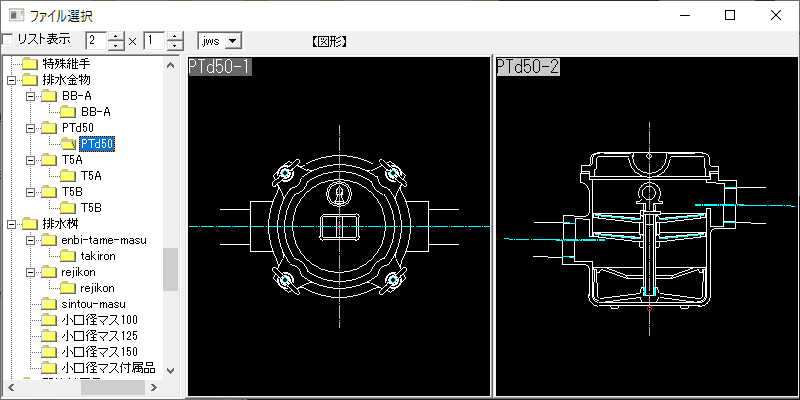Open the 特殊継手 folder icon
The image size is (800, 400).
(31, 64)
